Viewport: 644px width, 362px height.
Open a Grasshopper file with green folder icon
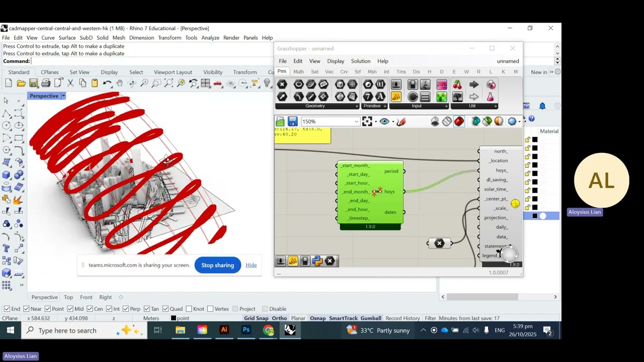tap(280, 121)
